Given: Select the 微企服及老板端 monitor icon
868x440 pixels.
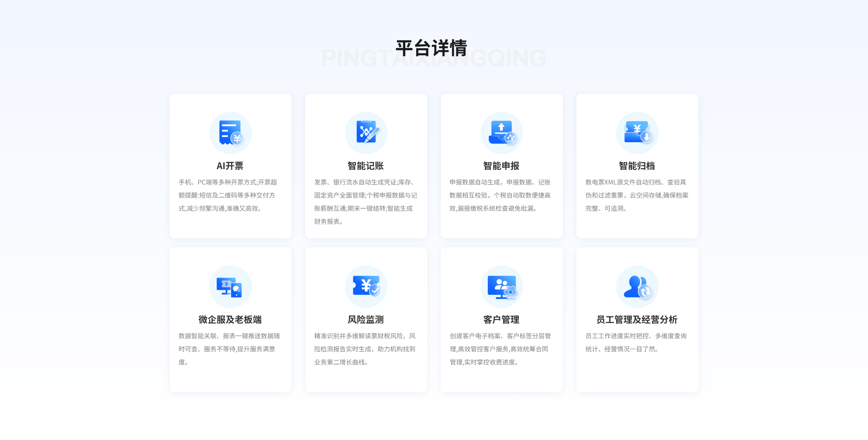Looking at the screenshot, I should 231,287.
